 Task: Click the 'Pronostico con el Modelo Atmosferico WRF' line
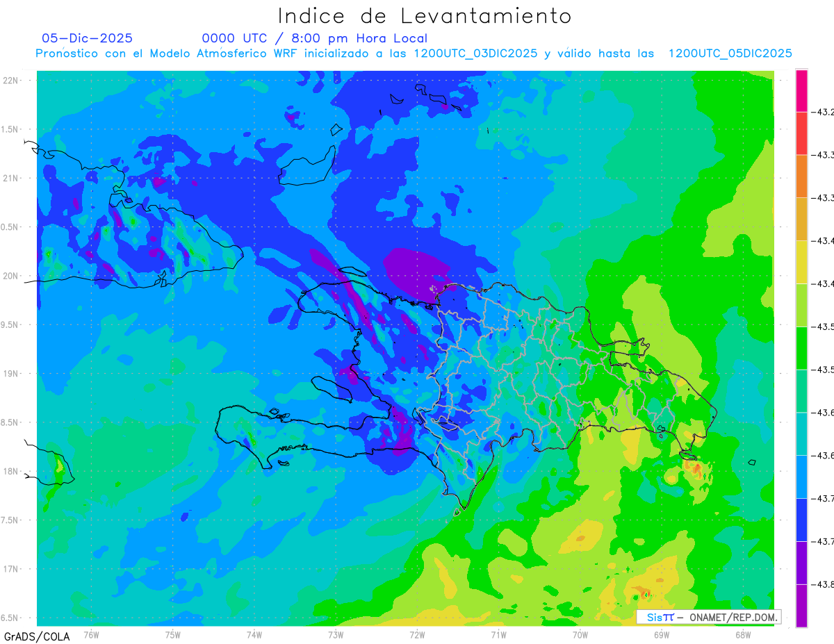click(x=414, y=53)
